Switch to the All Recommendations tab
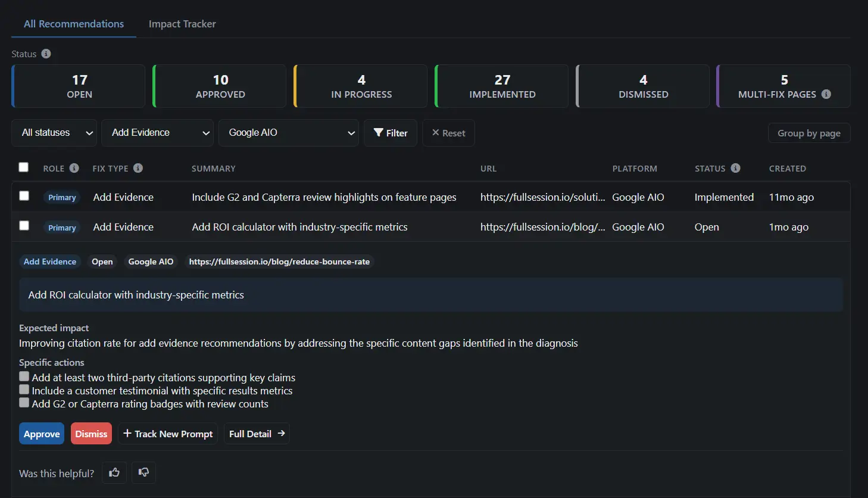This screenshot has height=498, width=868. click(x=74, y=24)
